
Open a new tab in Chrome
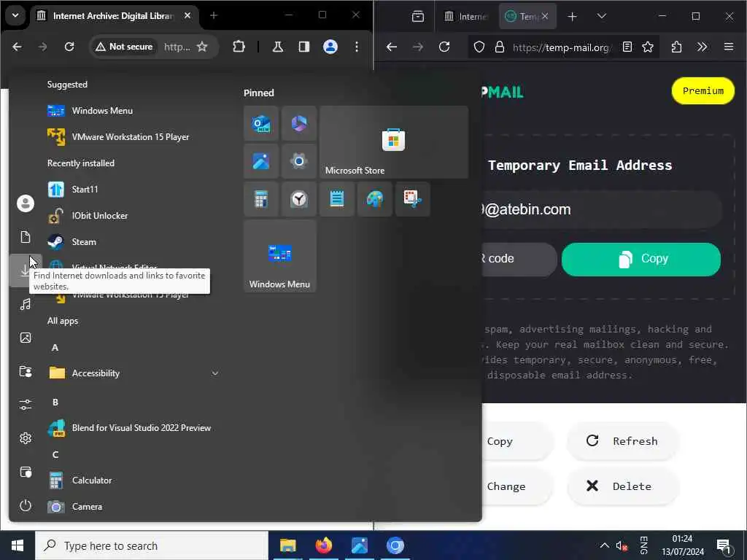click(214, 16)
